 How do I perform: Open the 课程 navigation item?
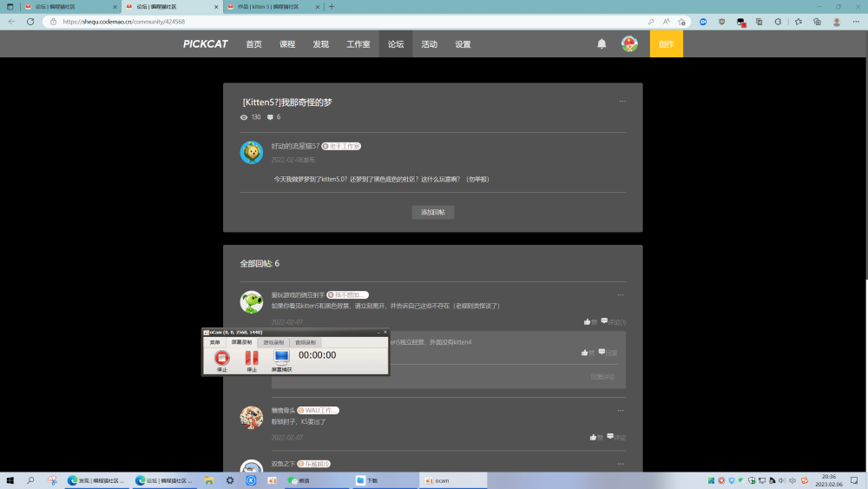(x=287, y=44)
